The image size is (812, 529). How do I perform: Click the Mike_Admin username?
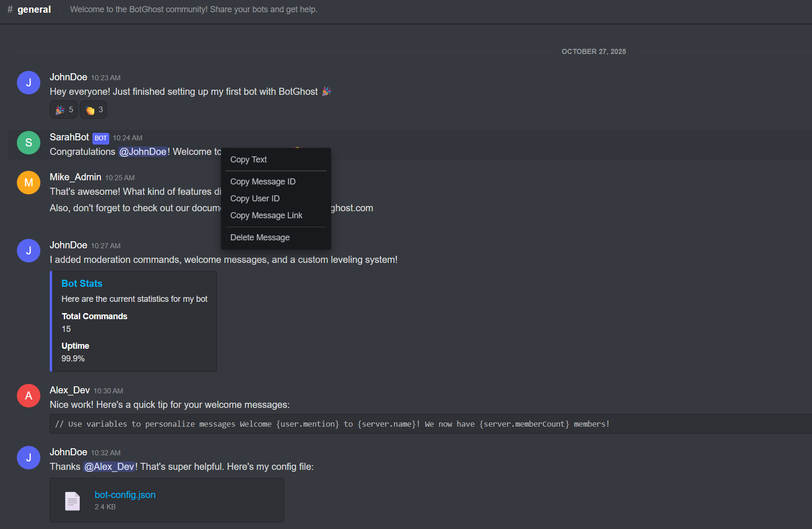click(76, 177)
